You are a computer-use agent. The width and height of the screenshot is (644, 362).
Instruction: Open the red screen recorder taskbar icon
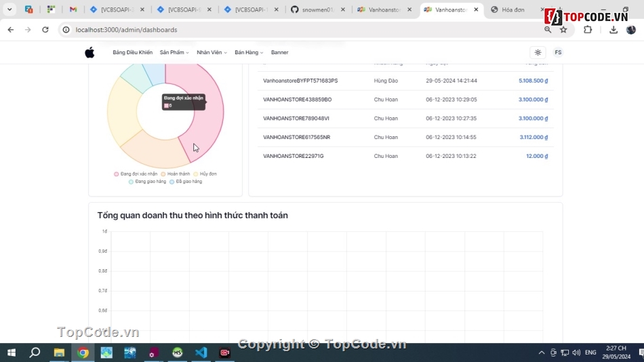224,353
